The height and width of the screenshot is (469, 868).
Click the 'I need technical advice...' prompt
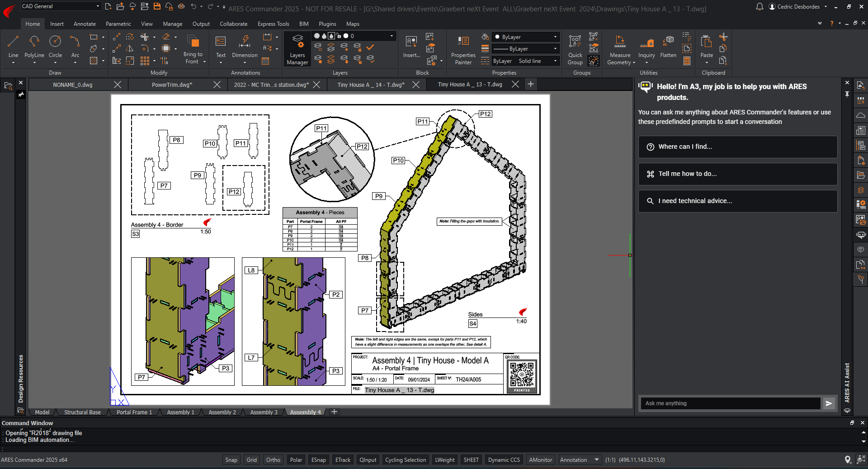(x=737, y=201)
